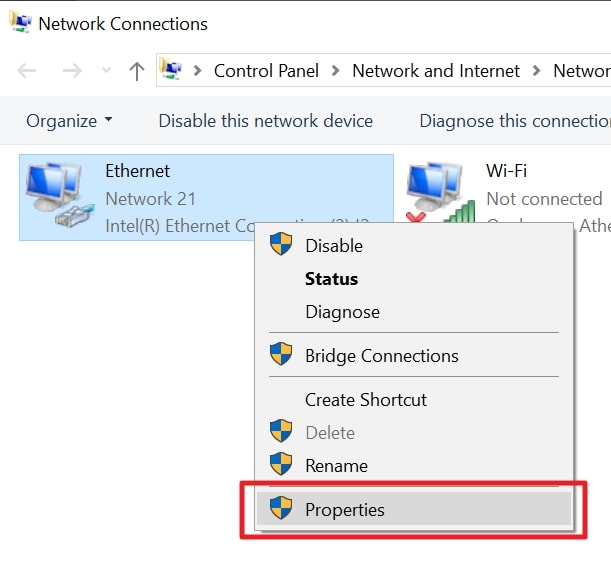Expand chevron after Control Panel breadcrumb
Viewport: 611px width, 573px height.
coord(335,71)
